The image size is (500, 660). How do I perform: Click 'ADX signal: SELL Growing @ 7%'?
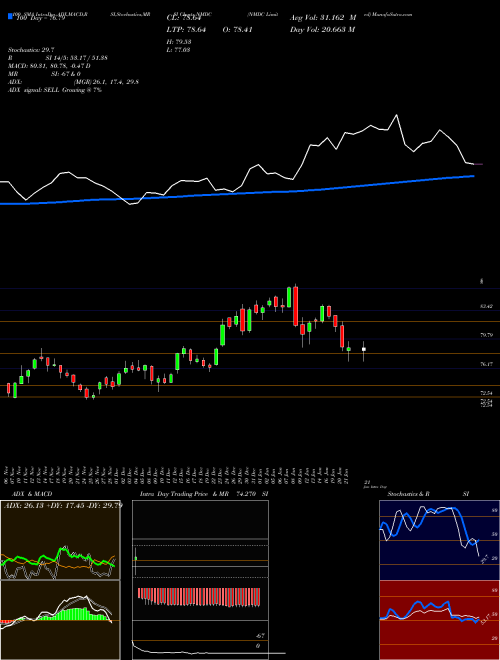tap(55, 90)
